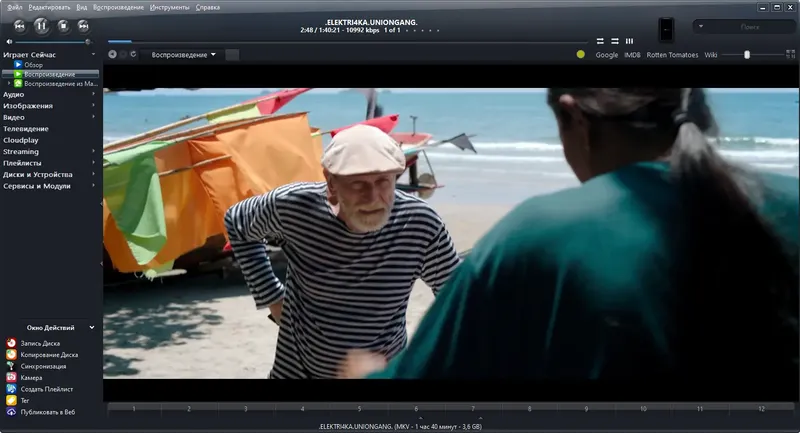The image size is (800, 433).
Task: Toggle the repeat mode icon
Action: tap(600, 41)
